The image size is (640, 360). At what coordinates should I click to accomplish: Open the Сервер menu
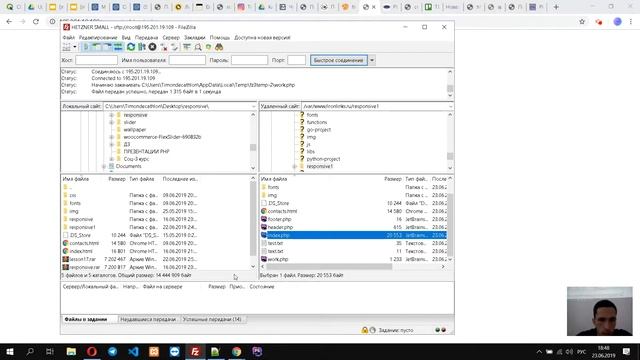pyautogui.click(x=171, y=38)
